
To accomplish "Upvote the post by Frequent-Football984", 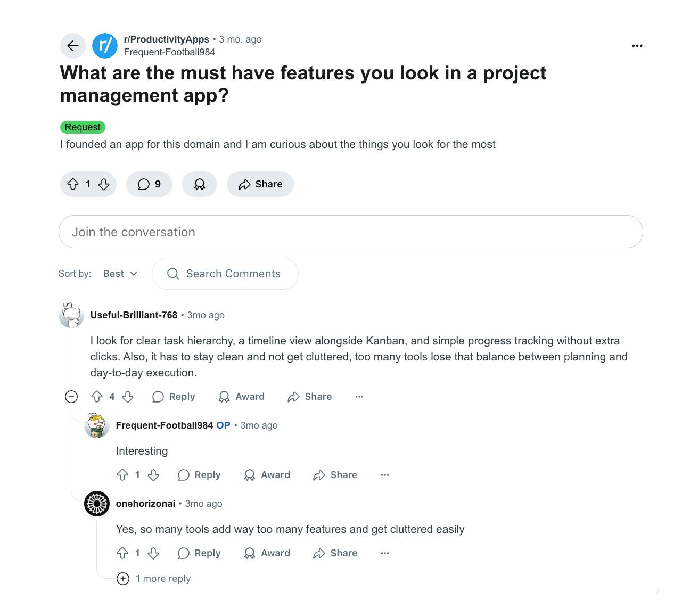I will point(74,184).
